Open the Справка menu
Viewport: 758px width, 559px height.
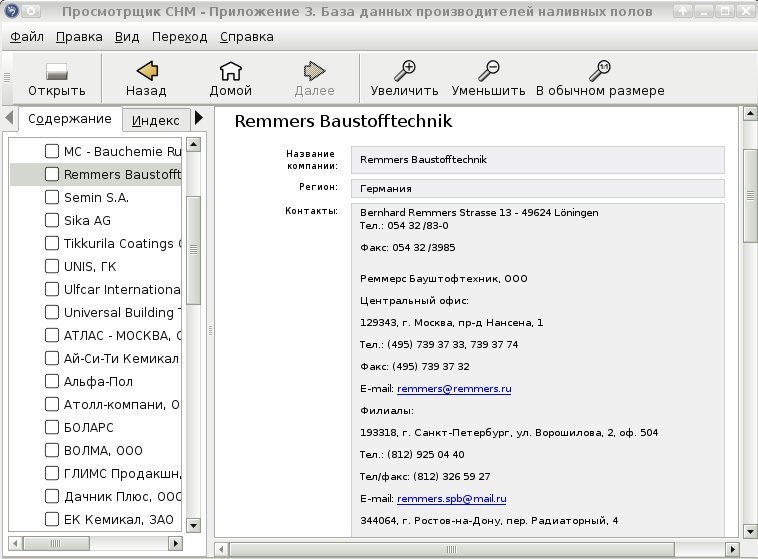tap(247, 37)
